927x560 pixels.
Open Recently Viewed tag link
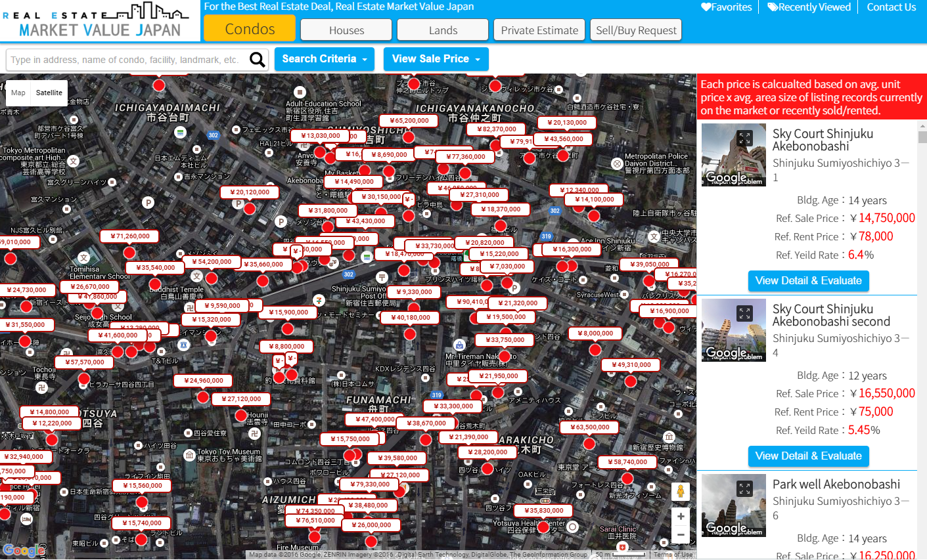(809, 7)
